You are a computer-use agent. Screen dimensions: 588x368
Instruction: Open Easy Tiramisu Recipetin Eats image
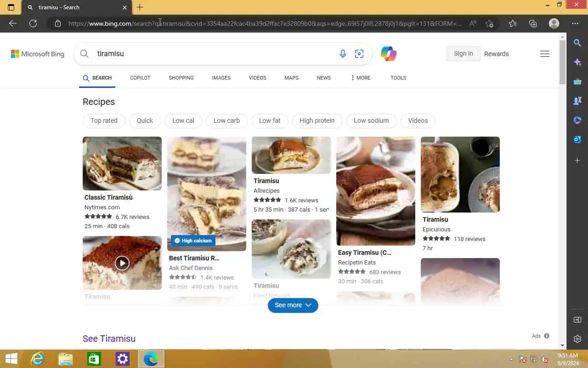[376, 191]
